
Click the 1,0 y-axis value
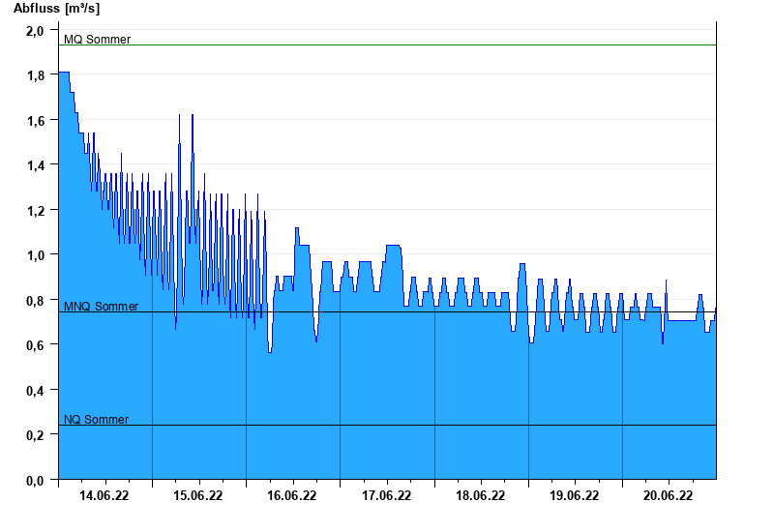pyautogui.click(x=35, y=255)
